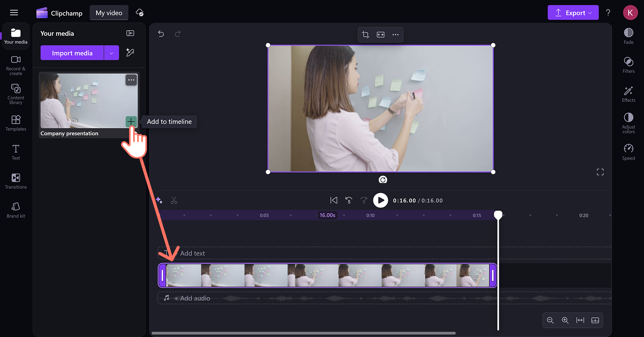The height and width of the screenshot is (337, 644).
Task: Open the hamburger main menu
Action: tap(14, 13)
